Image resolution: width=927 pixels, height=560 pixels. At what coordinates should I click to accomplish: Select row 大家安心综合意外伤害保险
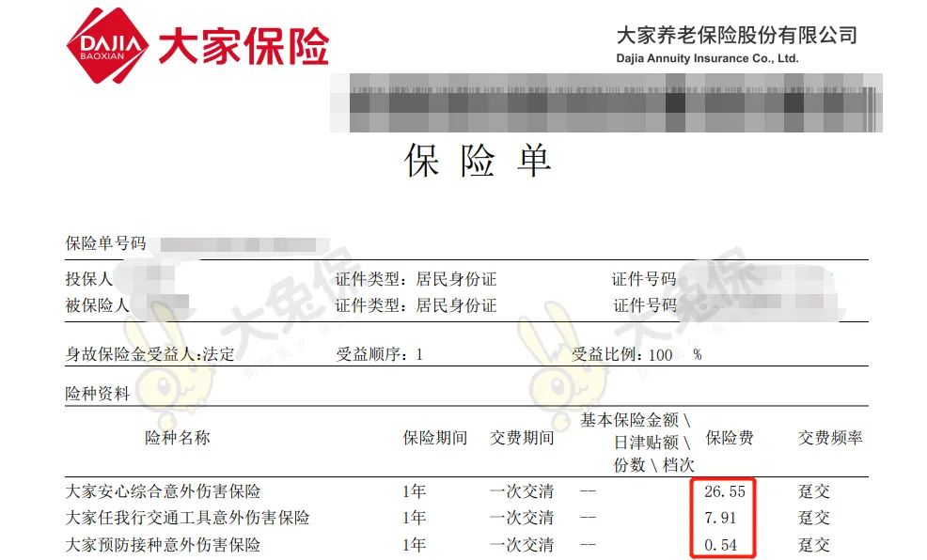pos(466,491)
